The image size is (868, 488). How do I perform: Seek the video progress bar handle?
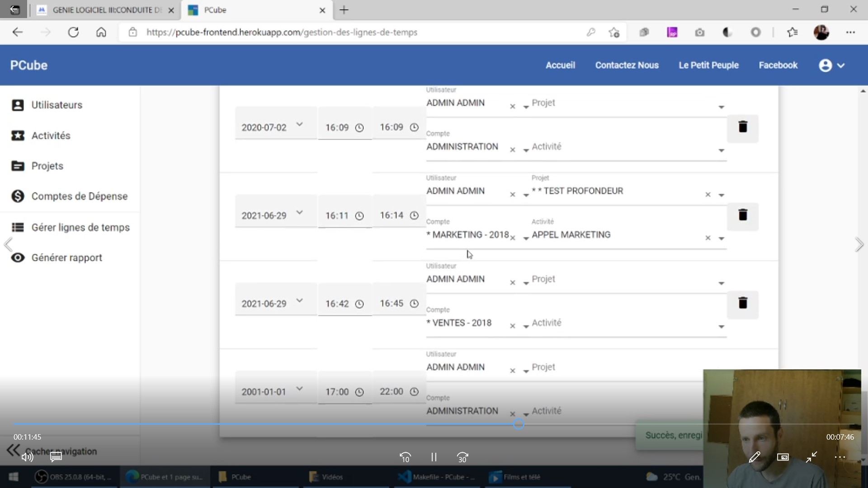(x=519, y=424)
